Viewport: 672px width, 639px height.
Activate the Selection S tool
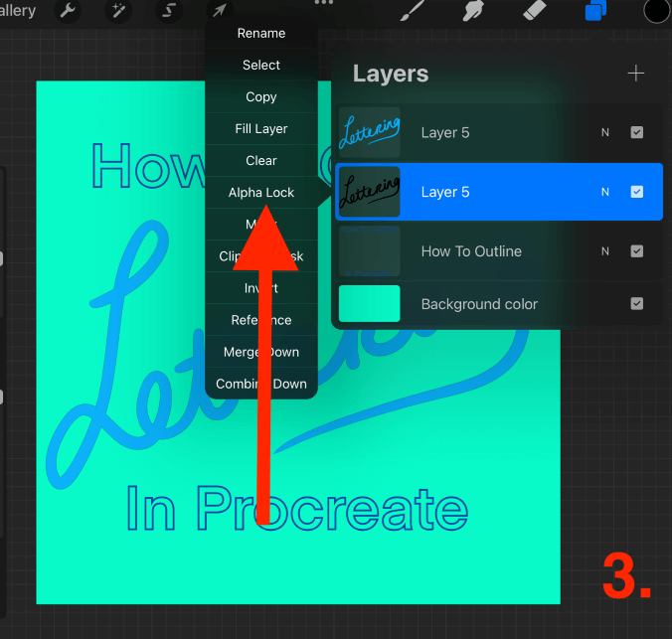(169, 10)
